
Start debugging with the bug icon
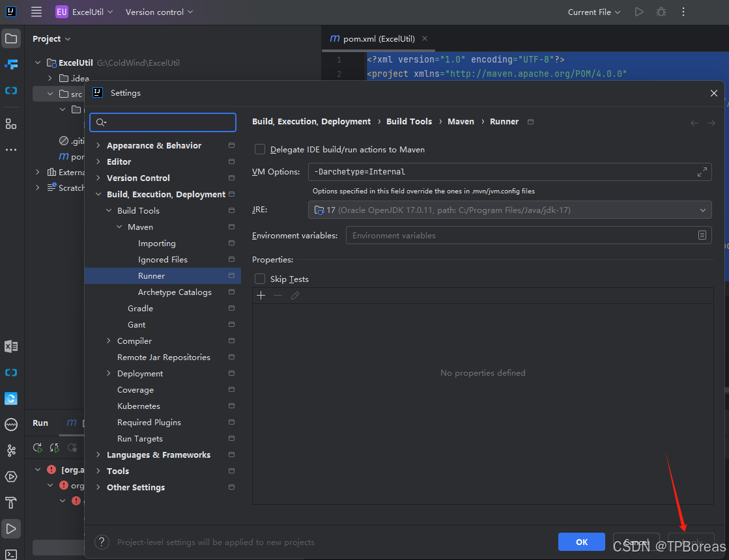point(661,12)
